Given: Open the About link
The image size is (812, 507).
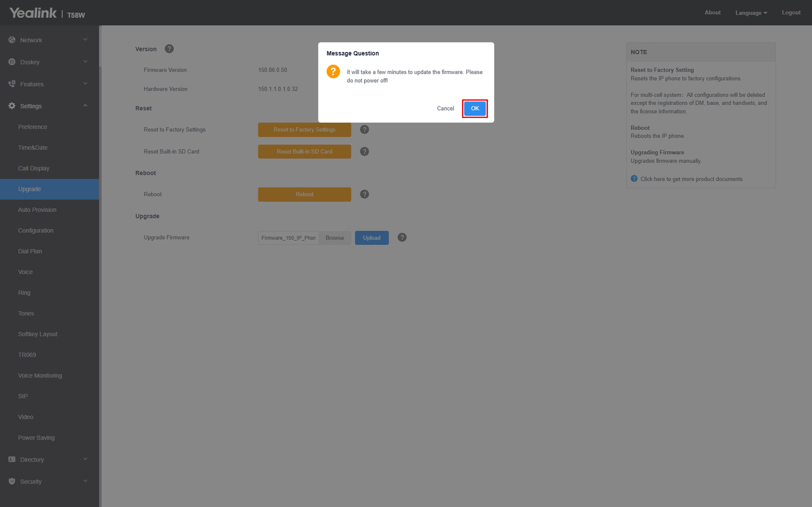Looking at the screenshot, I should (713, 13).
